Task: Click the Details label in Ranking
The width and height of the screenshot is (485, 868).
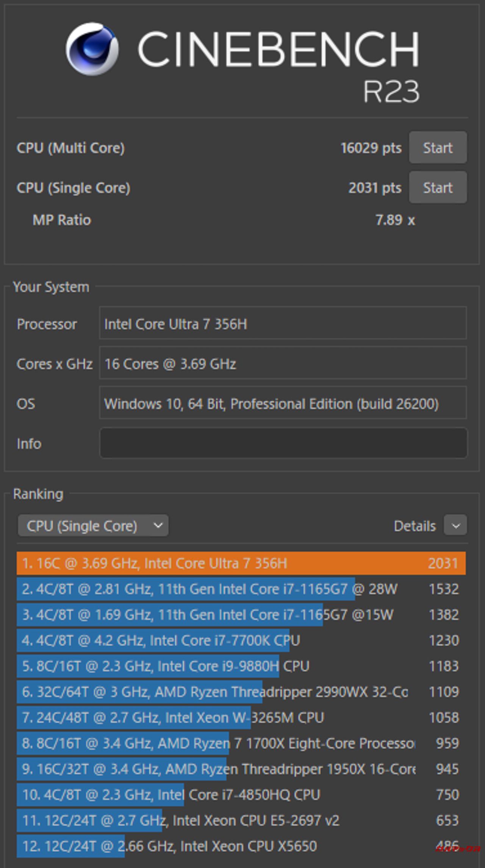Action: click(x=415, y=526)
